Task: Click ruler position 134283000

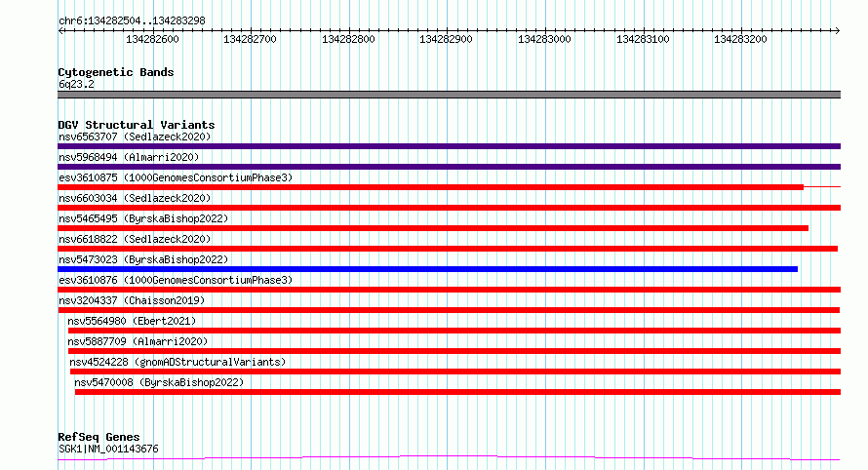Action: coord(545,39)
